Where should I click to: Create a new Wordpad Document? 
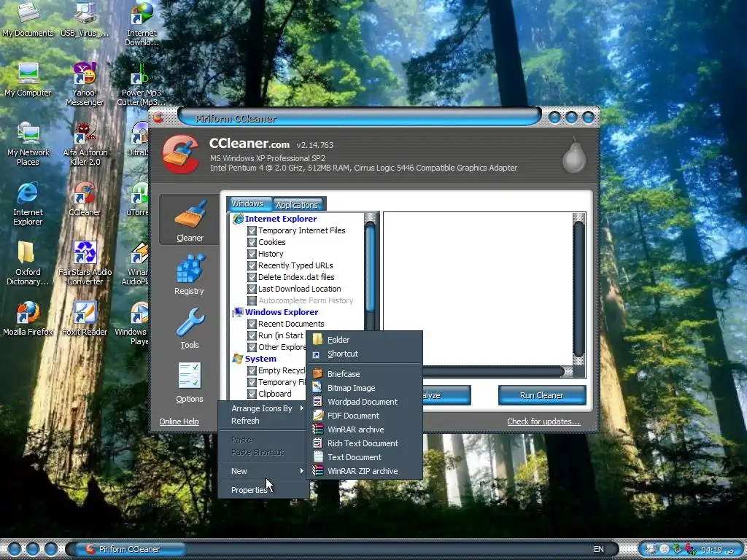pos(365,402)
